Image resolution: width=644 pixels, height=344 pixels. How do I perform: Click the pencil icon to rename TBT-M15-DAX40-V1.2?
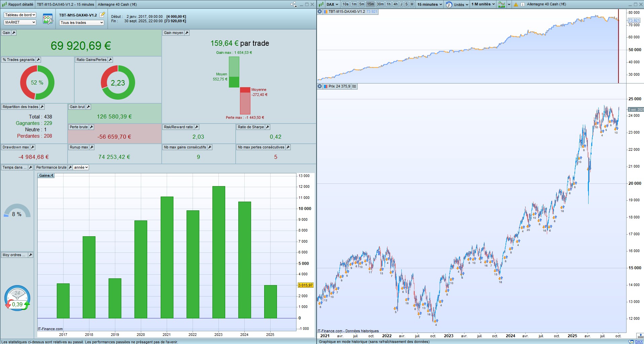pos(103,15)
